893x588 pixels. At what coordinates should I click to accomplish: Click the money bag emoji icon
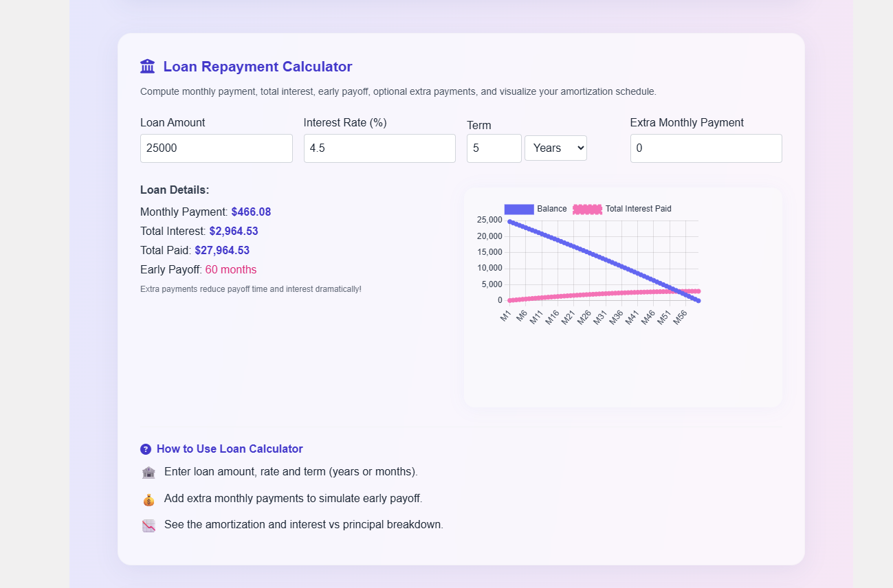tap(148, 499)
